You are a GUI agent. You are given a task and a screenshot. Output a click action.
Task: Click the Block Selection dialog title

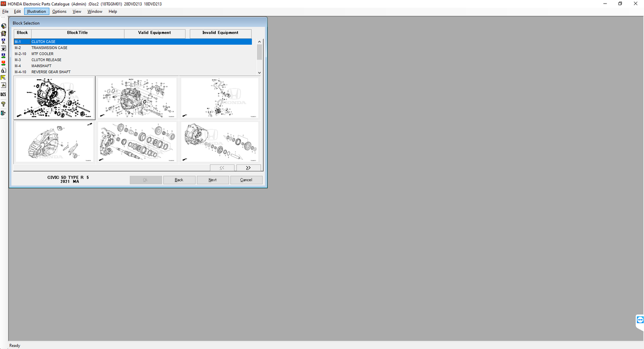26,23
